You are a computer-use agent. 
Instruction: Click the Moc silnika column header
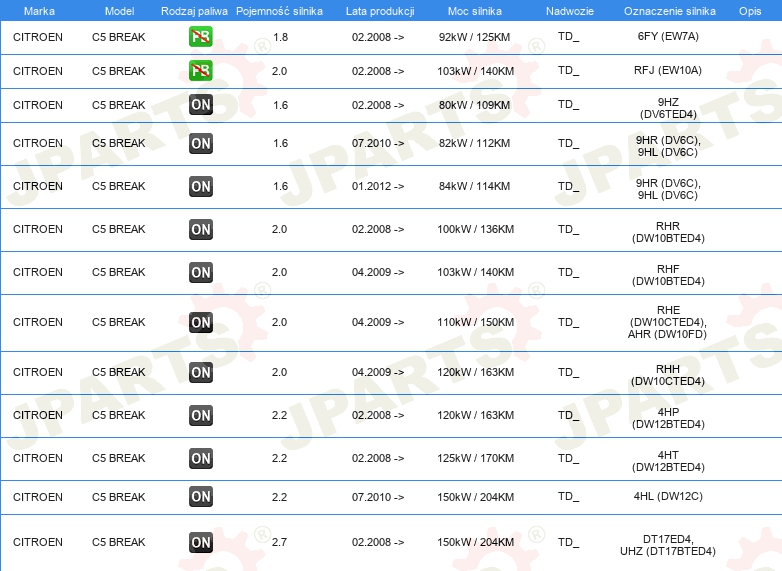click(x=475, y=11)
